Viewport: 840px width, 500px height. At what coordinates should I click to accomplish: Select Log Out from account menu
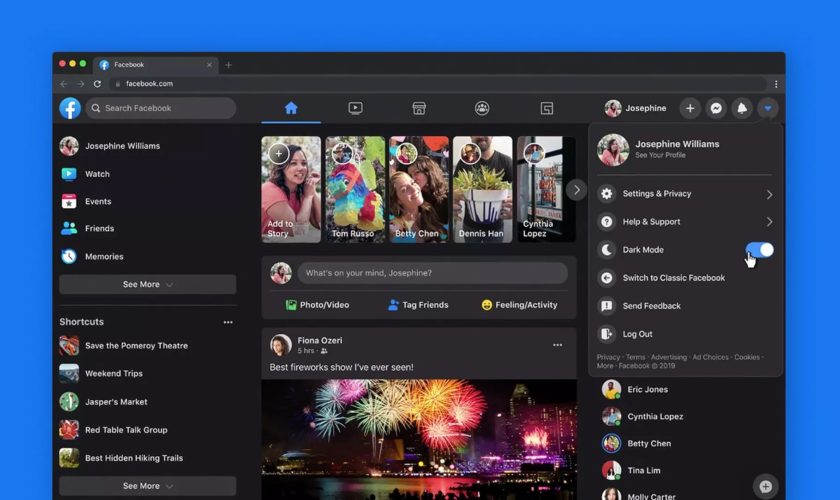click(637, 334)
